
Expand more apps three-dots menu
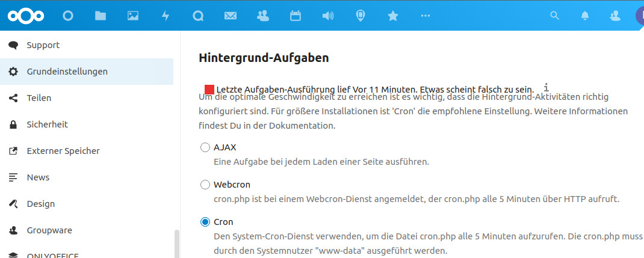point(426,16)
